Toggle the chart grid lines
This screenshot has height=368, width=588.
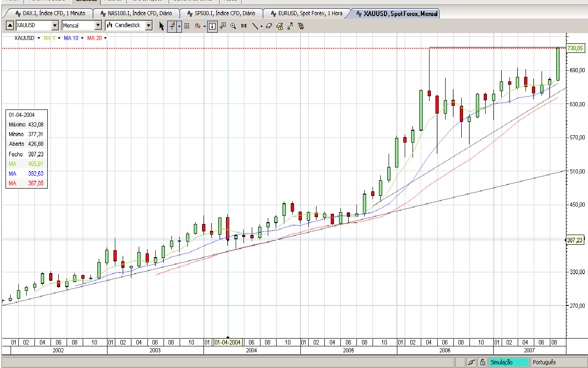(187, 26)
